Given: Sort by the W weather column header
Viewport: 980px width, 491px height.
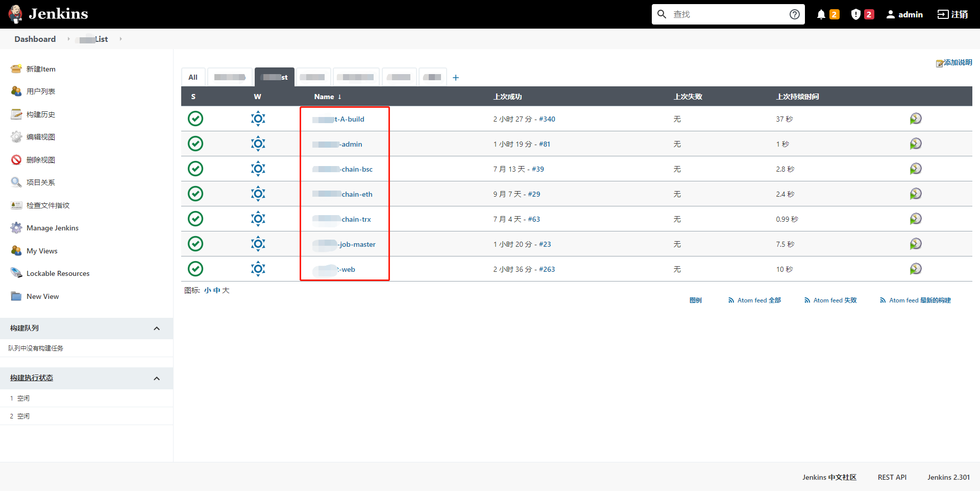Looking at the screenshot, I should pos(257,97).
